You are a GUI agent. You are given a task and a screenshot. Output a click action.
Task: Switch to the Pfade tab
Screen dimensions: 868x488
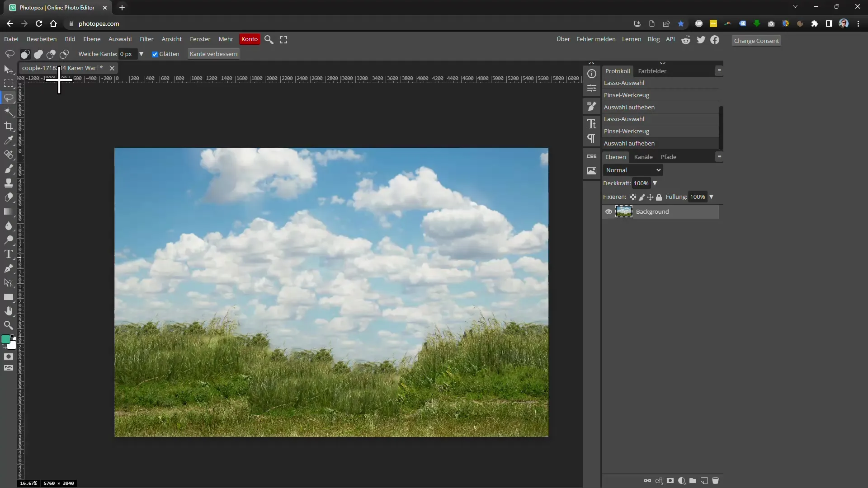(x=669, y=157)
